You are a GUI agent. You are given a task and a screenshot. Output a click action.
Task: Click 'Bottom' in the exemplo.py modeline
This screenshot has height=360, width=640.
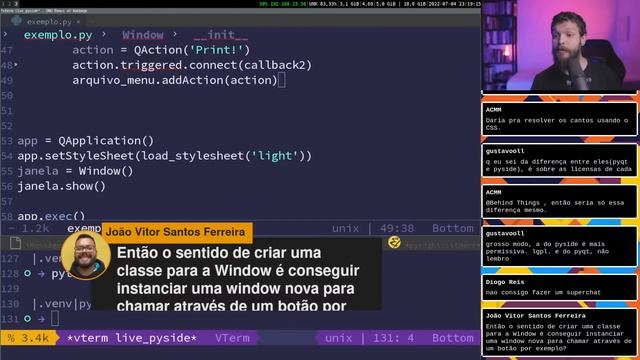tap(453, 229)
